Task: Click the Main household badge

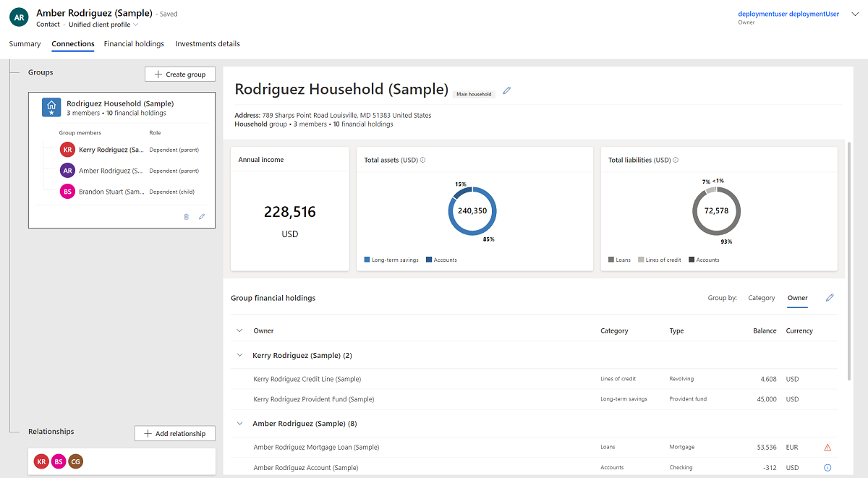Action: coord(474,94)
